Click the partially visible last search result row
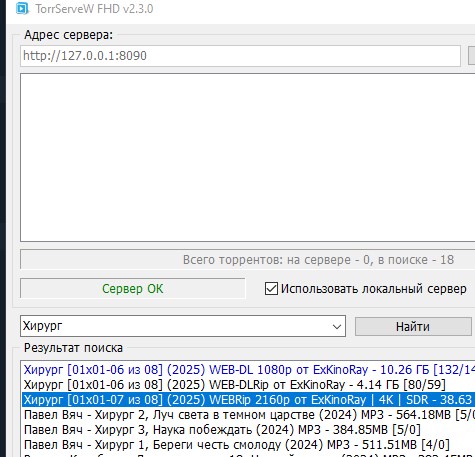The width and height of the screenshot is (475, 457). point(249,455)
